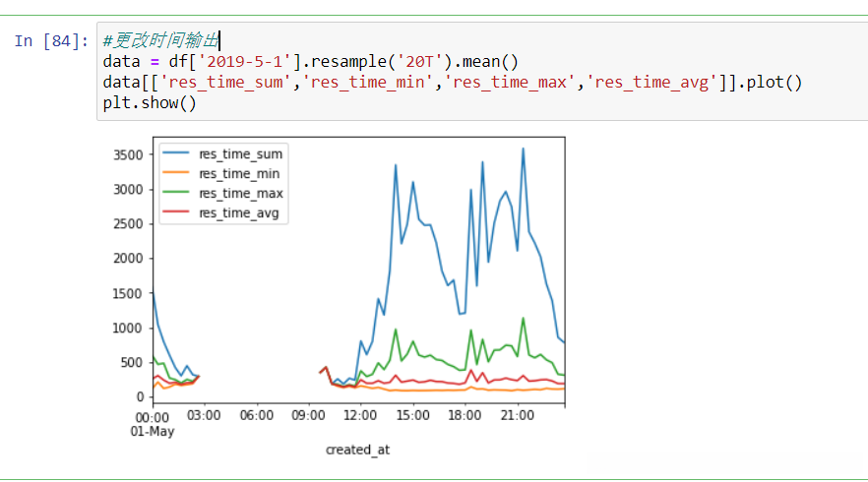Click the 2500 y-axis tick label
This screenshot has height=482, width=868.
pos(128,224)
